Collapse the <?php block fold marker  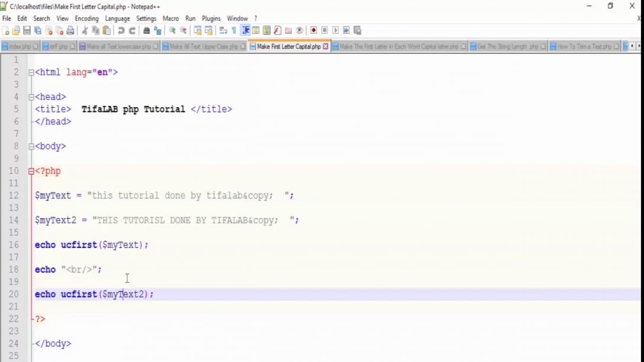tap(31, 172)
